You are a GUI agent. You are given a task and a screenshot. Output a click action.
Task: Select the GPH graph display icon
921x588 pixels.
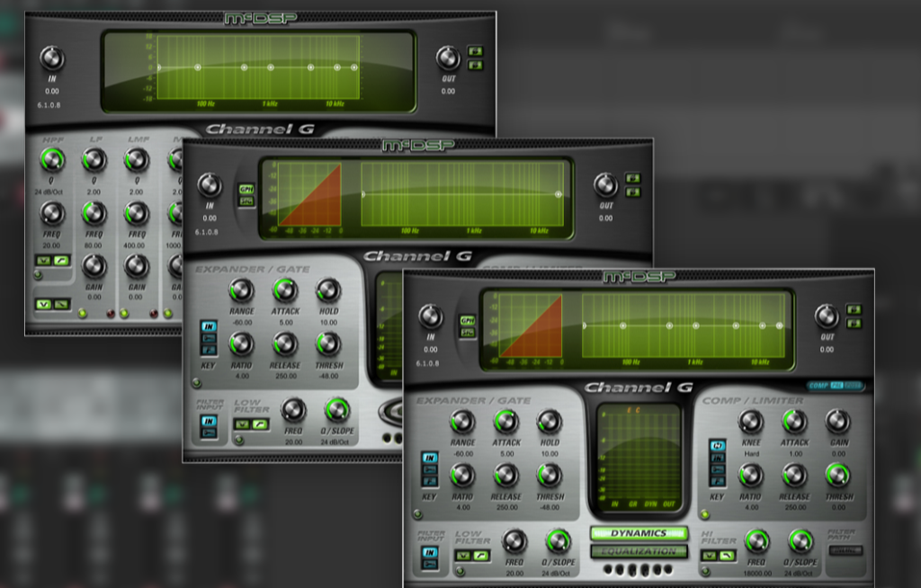[466, 318]
